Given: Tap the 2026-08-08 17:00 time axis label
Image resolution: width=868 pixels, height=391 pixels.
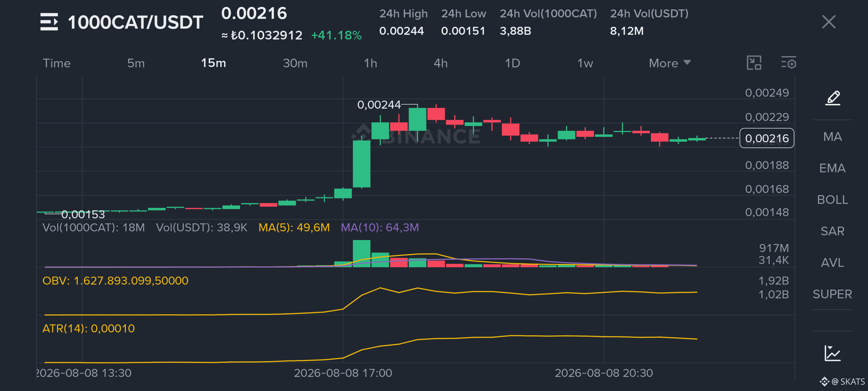Looking at the screenshot, I should pos(343,373).
